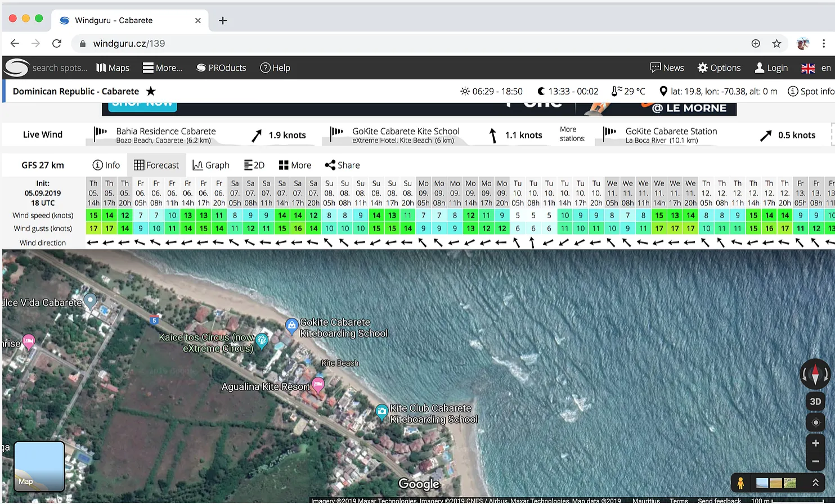Center map on my location
Viewport: 835px width, 504px height.
pyautogui.click(x=815, y=422)
